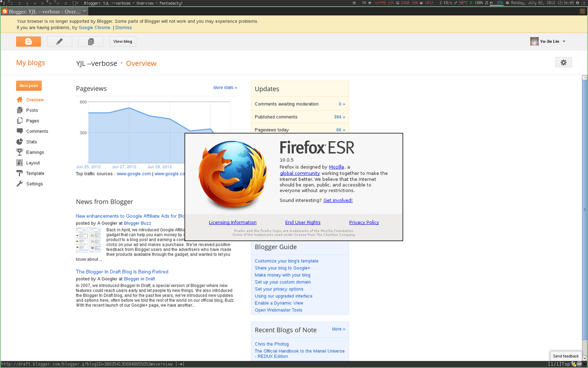Open Pageviews today 66 link
The height and width of the screenshot is (368, 588).
click(341, 130)
